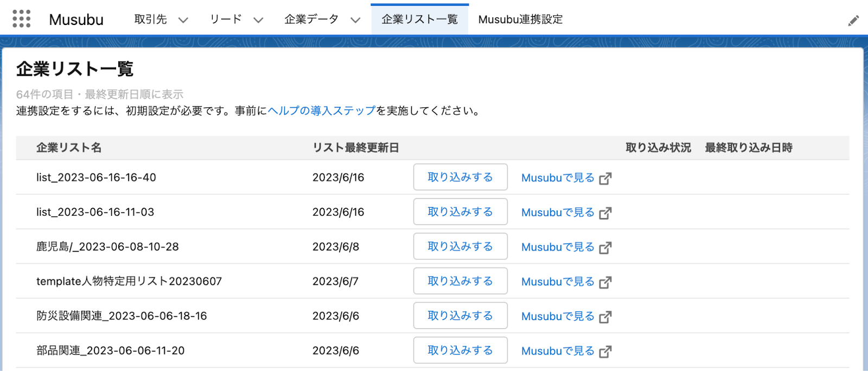Open Musubuで見る link for list_2023-06-16-16-40

(558, 178)
